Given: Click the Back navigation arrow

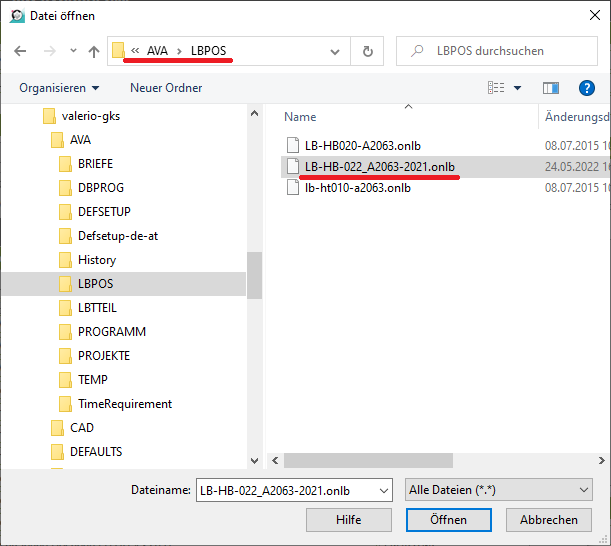Looking at the screenshot, I should [x=20, y=51].
